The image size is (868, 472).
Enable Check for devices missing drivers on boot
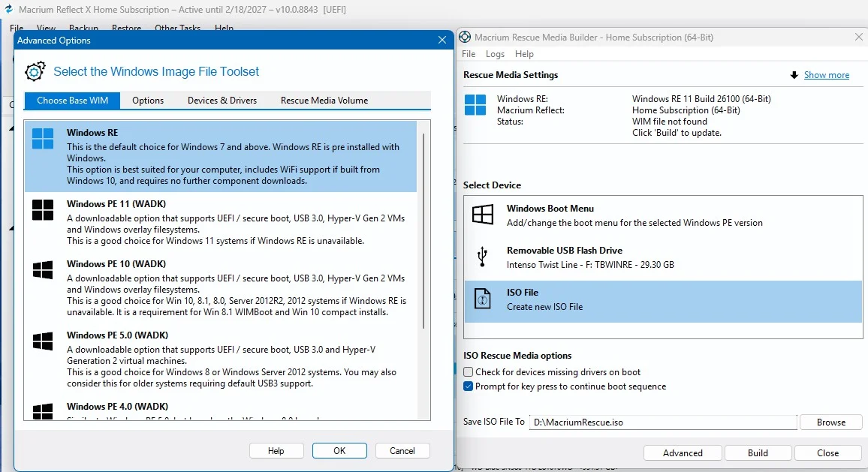pos(469,372)
